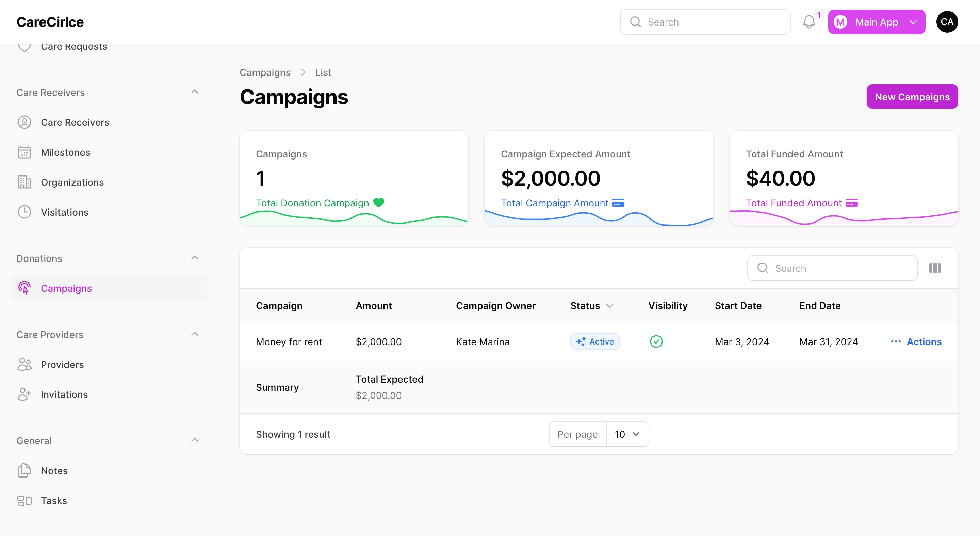Click the New Campaigns button
This screenshot has height=536, width=980.
point(912,97)
